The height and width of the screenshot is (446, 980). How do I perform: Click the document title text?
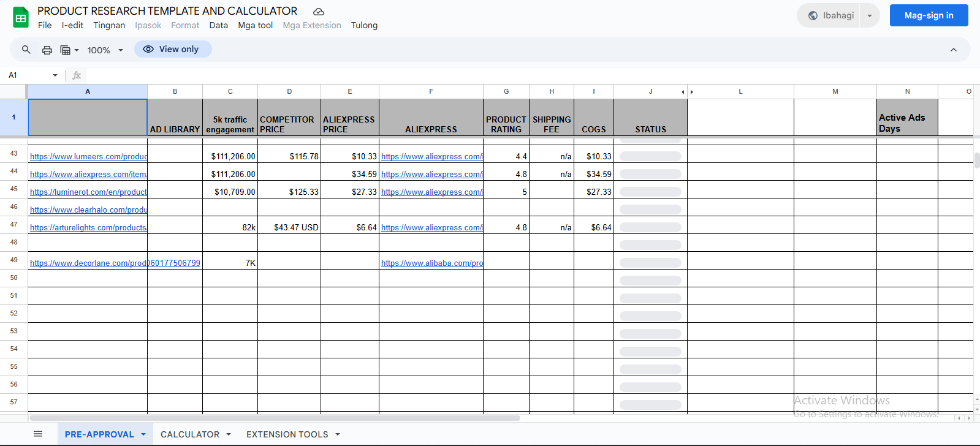pos(167,11)
